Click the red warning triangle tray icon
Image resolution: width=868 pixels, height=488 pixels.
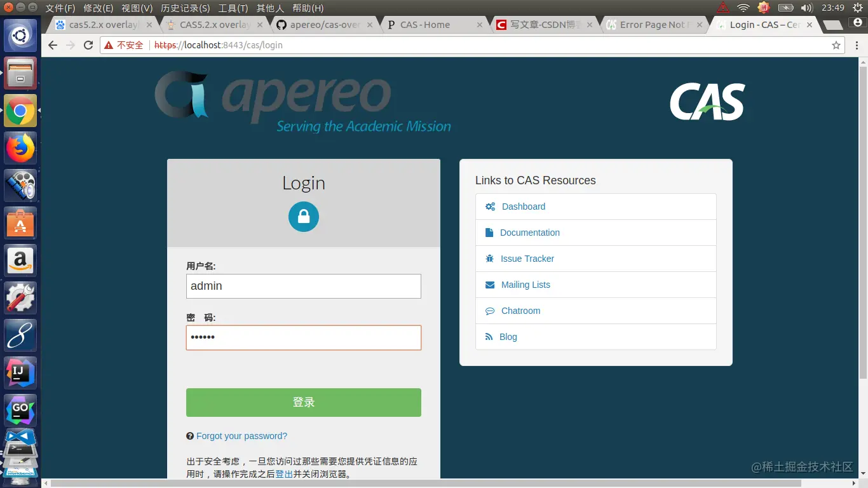point(723,8)
